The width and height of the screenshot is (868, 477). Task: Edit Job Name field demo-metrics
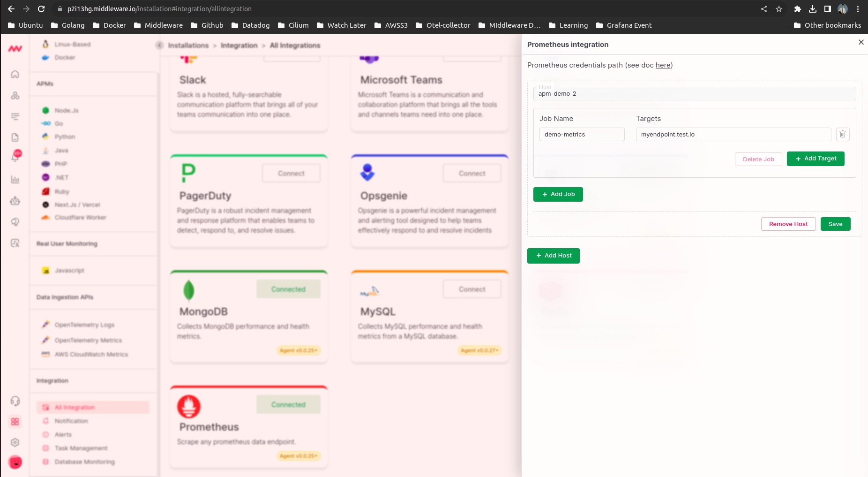click(x=582, y=135)
